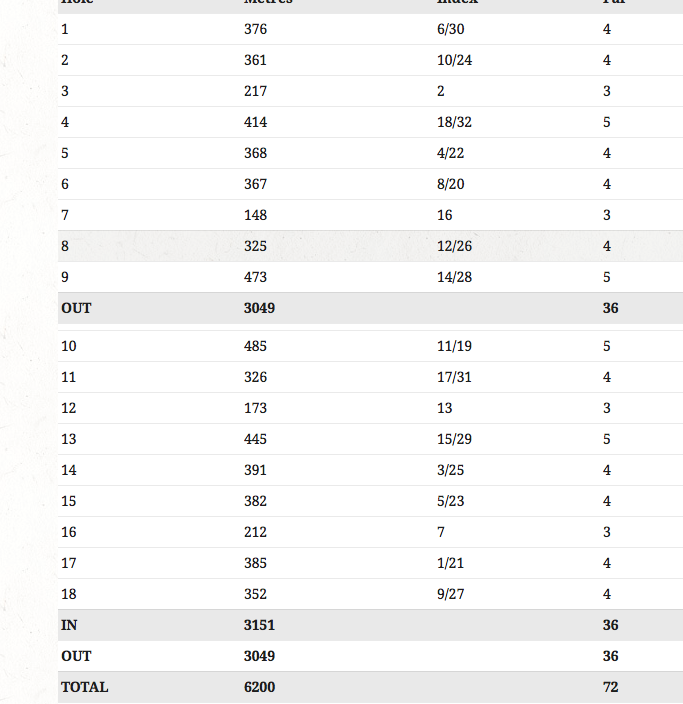Click index 4/22 in the hole 5 row
683x704 pixels.
pyautogui.click(x=450, y=153)
